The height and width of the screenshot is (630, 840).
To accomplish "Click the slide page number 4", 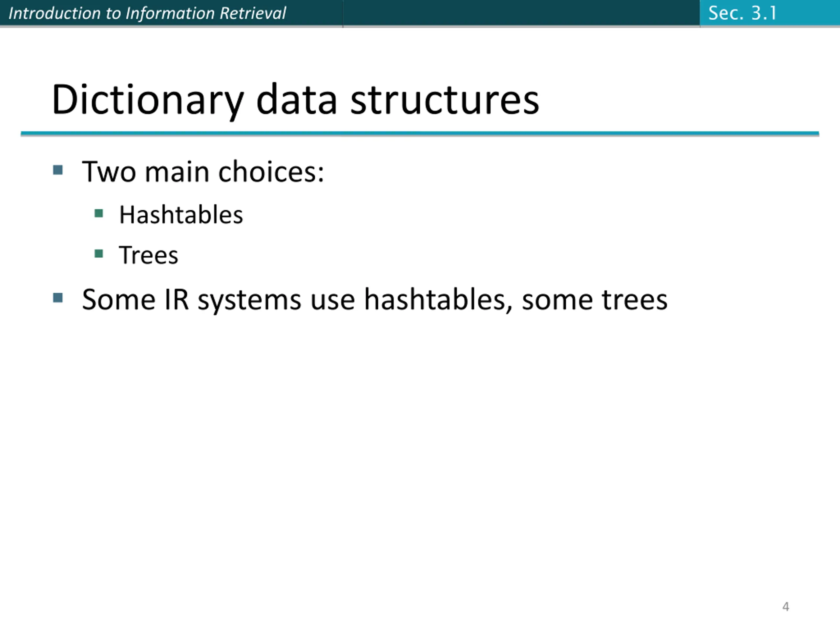I will [x=786, y=606].
